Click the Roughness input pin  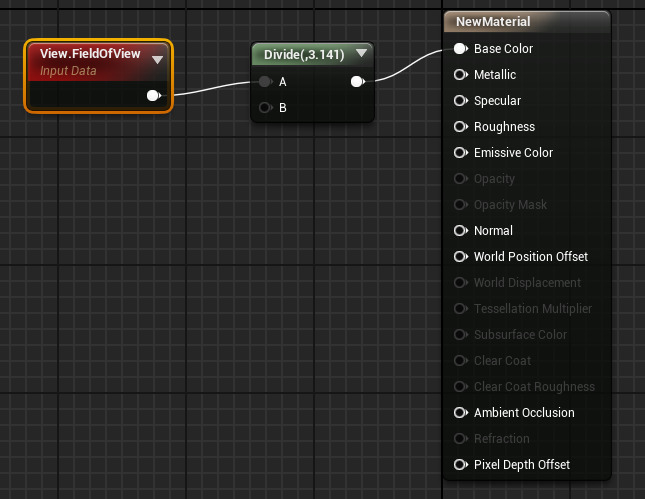(460, 127)
